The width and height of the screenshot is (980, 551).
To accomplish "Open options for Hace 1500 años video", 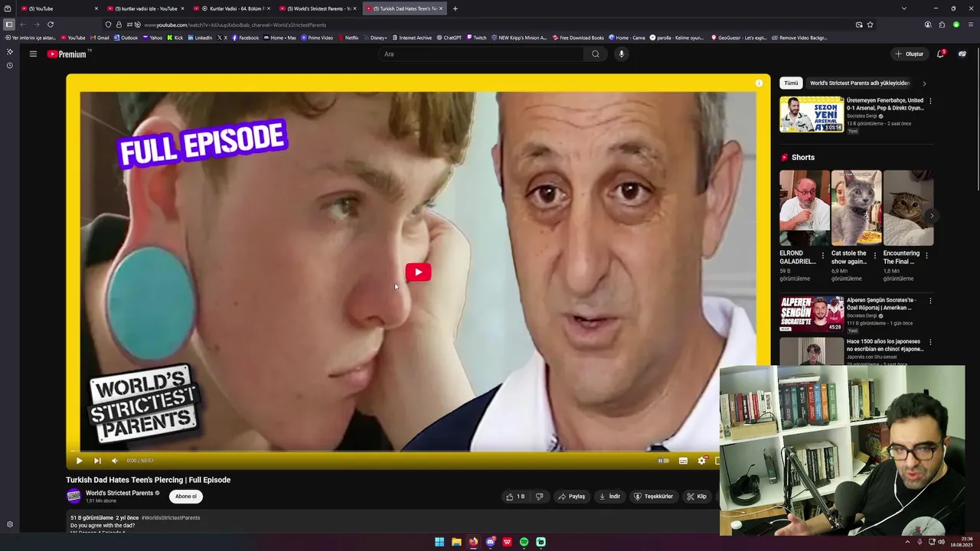I will click(x=930, y=342).
